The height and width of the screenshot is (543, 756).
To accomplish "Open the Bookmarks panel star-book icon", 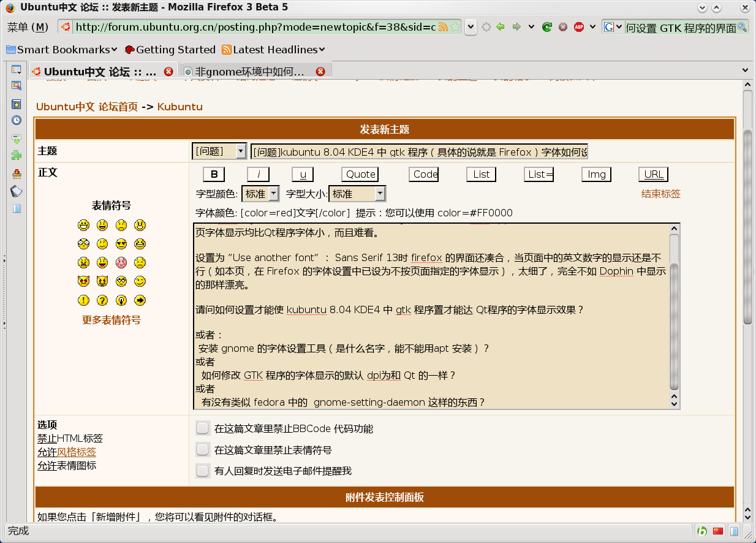I will point(17,104).
